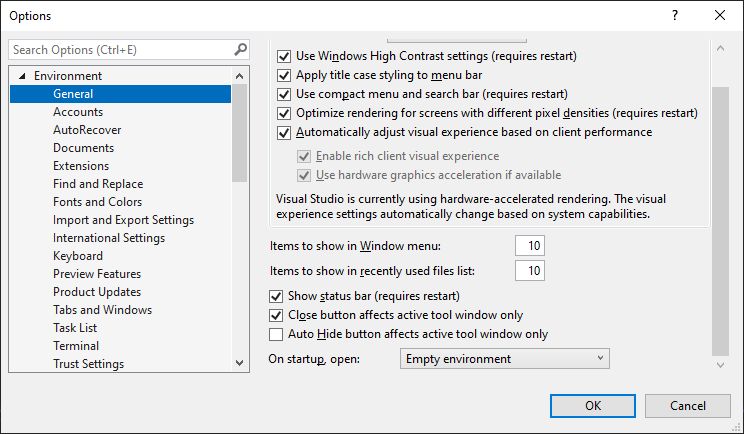This screenshot has height=434, width=744.
Task: Open the Keyboard options page
Action: [78, 256]
